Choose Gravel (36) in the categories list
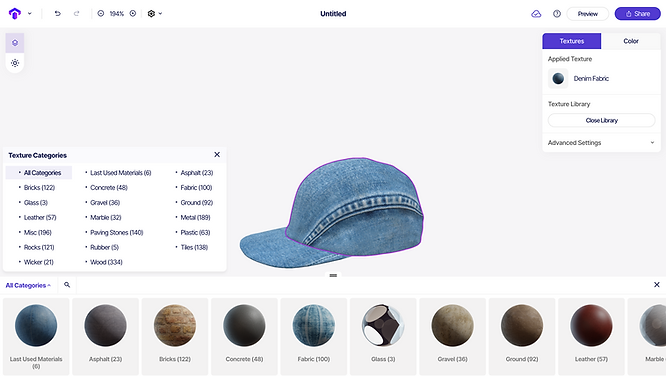The width and height of the screenshot is (666, 376). pos(105,203)
